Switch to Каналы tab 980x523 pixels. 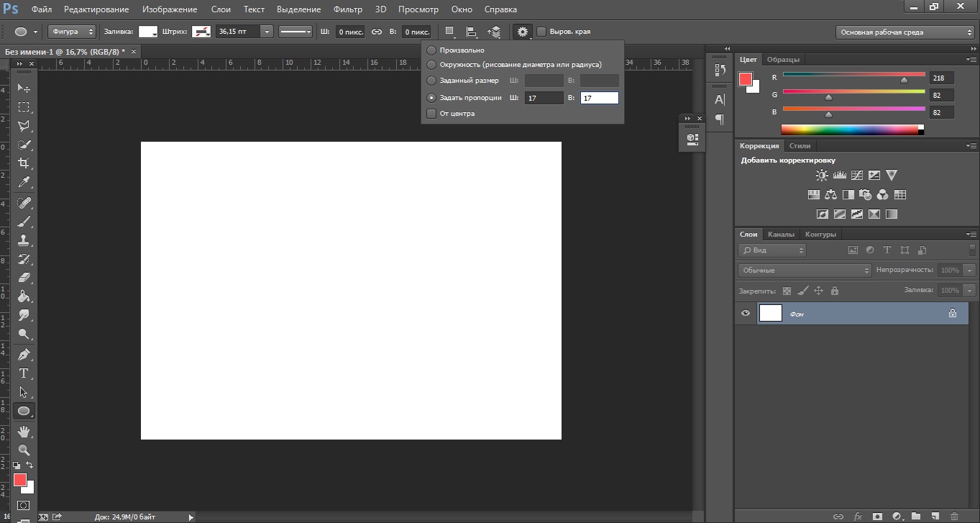click(x=781, y=234)
